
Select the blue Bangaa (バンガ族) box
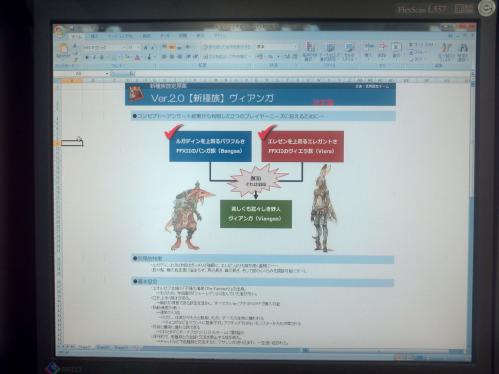click(x=210, y=146)
